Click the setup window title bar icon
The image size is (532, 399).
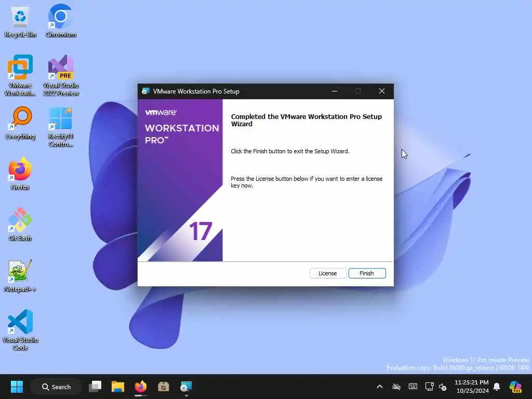[x=145, y=91]
